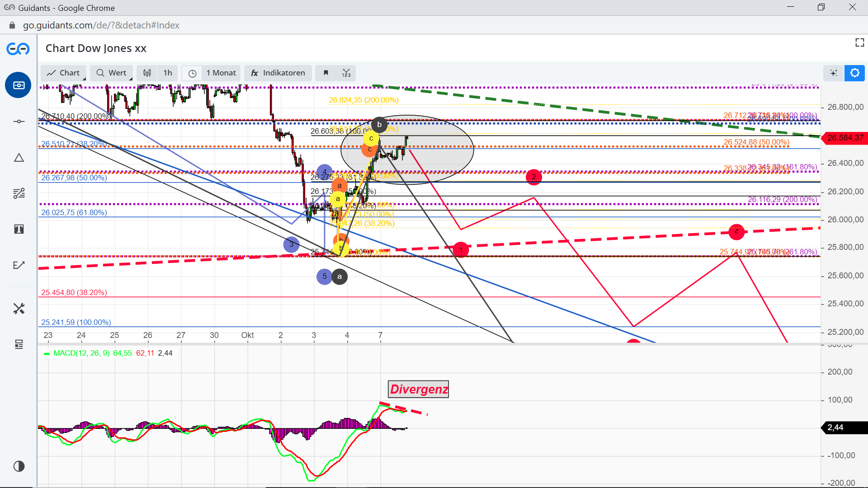Select the pencil measure drawing tool
The height and width of the screenshot is (488, 868).
click(x=19, y=265)
